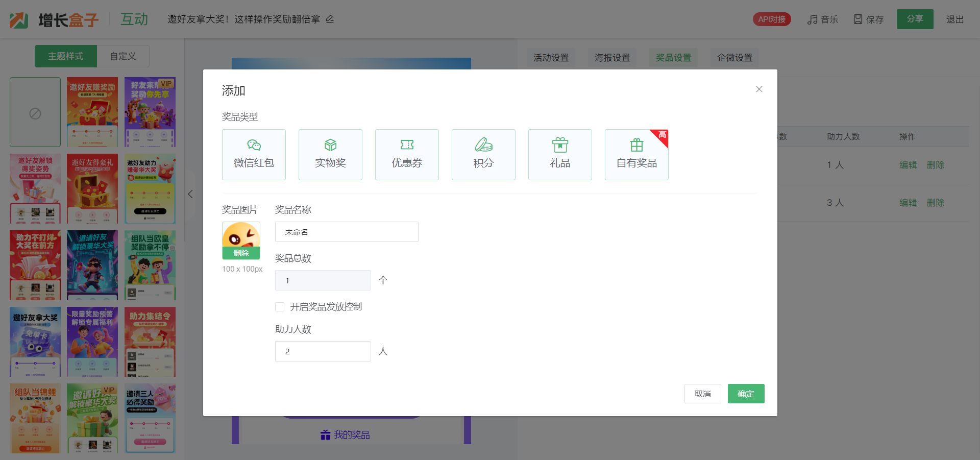
Task: Pick the 积分 points prize type
Action: 483,154
